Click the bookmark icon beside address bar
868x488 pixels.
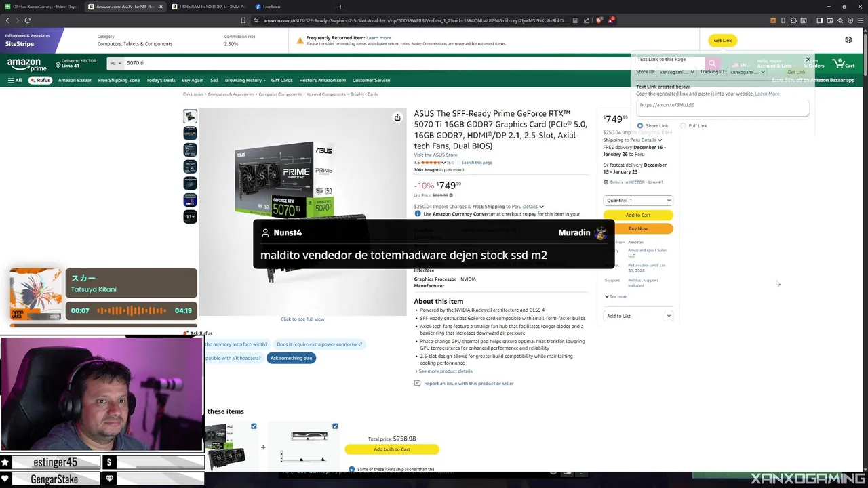click(243, 20)
